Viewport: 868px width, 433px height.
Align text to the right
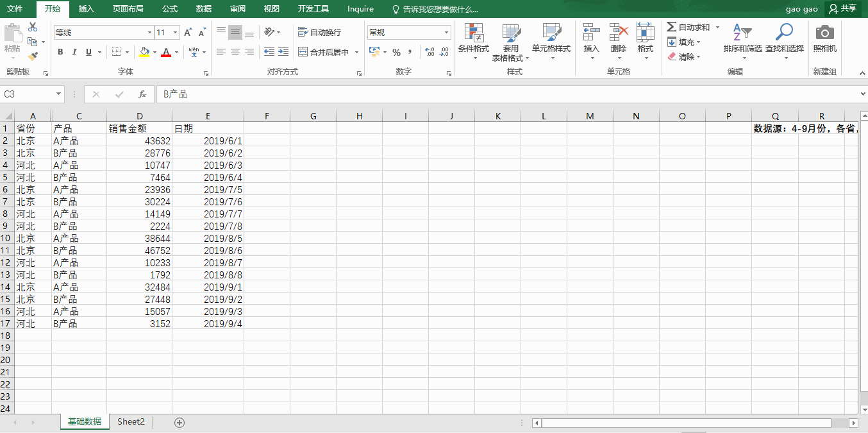(249, 52)
